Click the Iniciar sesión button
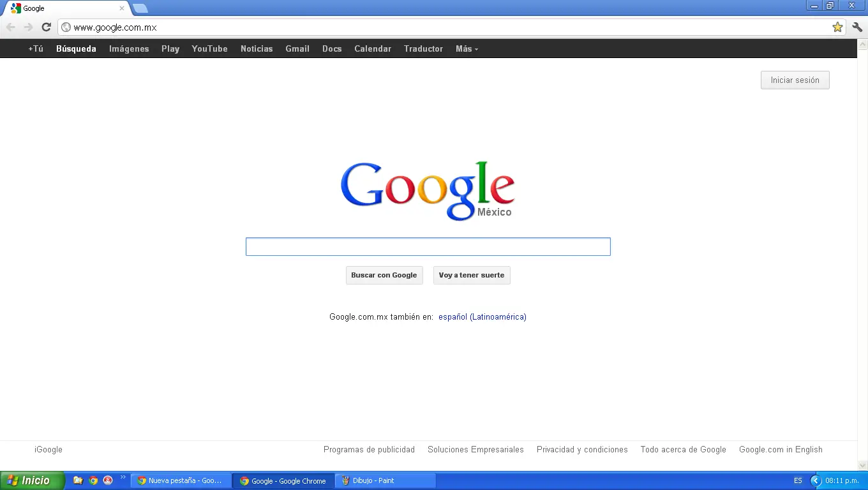The image size is (868, 490). click(x=795, y=80)
